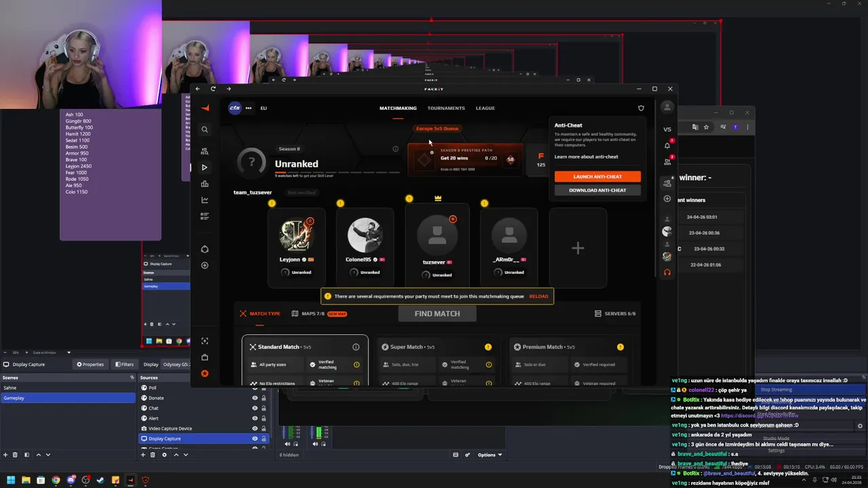The image size is (868, 488).
Task: Open the game more options dots icon
Action: tap(249, 108)
